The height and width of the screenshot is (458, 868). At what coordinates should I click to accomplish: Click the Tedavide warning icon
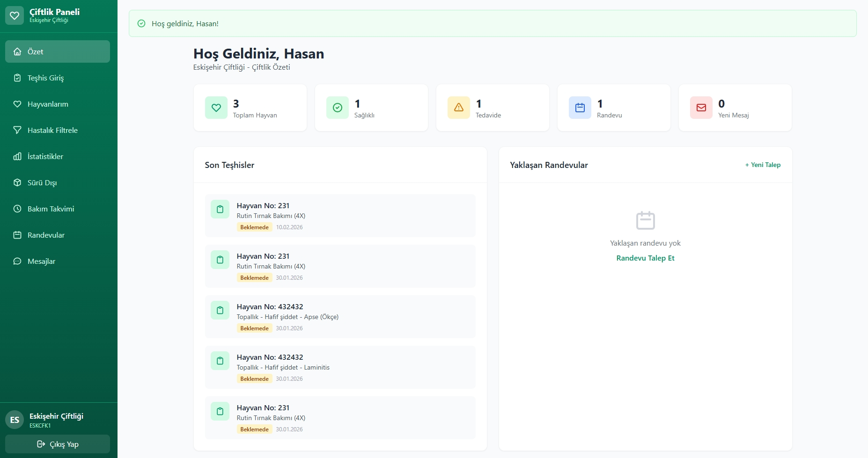(459, 107)
